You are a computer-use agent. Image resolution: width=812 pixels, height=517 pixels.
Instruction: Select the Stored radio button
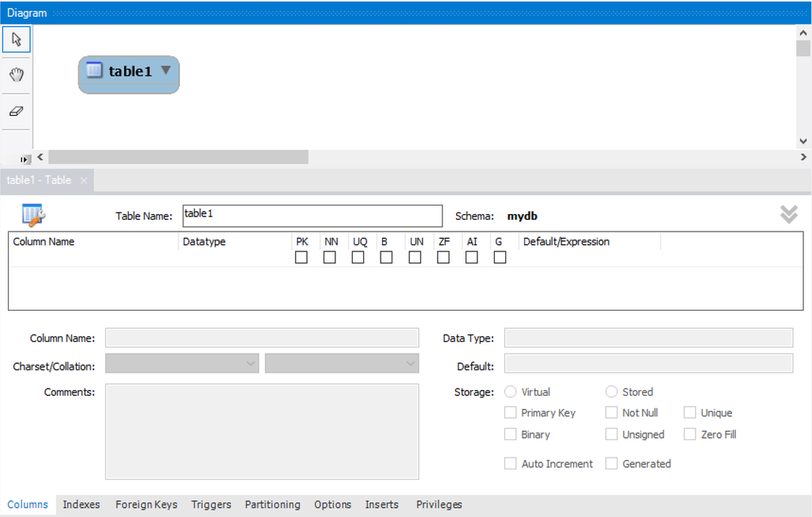tap(611, 391)
